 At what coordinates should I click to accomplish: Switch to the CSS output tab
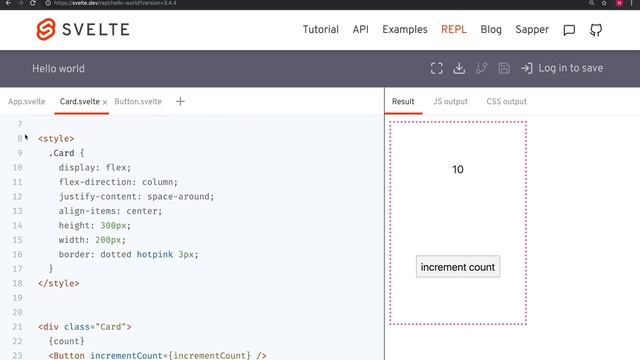click(506, 102)
